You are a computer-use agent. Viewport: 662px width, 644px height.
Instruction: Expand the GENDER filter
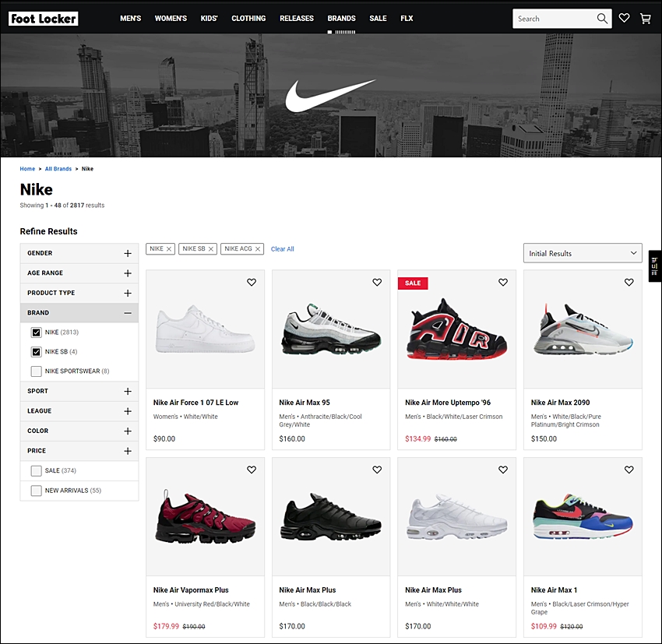[79, 253]
